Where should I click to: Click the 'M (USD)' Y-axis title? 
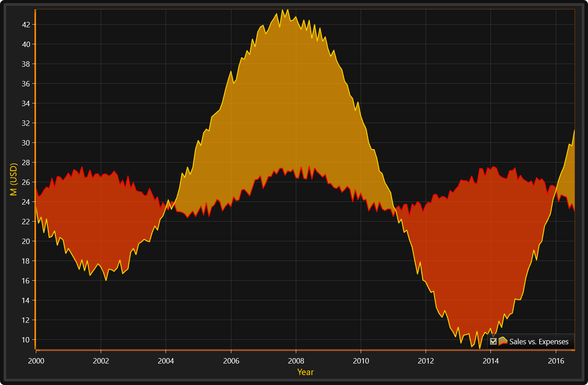pos(13,179)
